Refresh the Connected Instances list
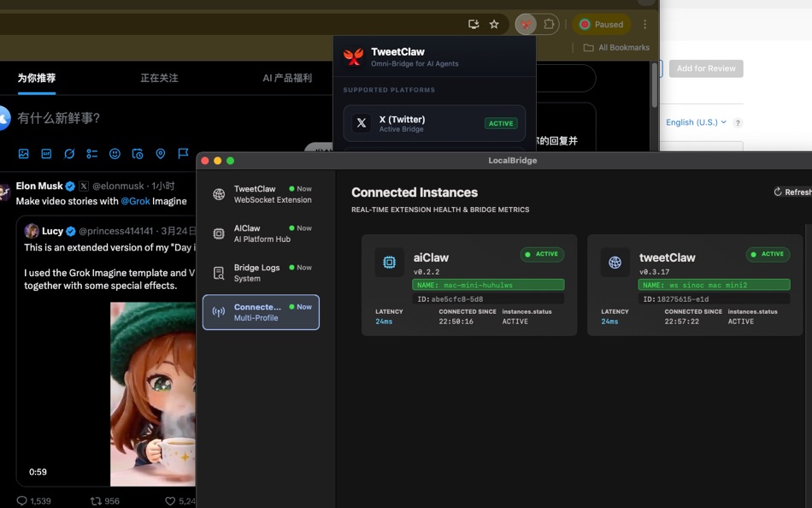Image resolution: width=812 pixels, height=508 pixels. [x=793, y=192]
